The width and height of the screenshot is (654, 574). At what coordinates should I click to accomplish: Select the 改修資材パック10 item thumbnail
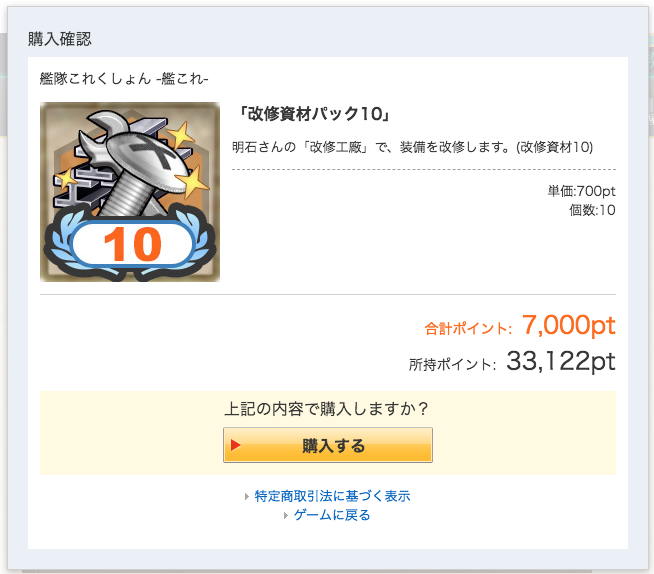(130, 192)
